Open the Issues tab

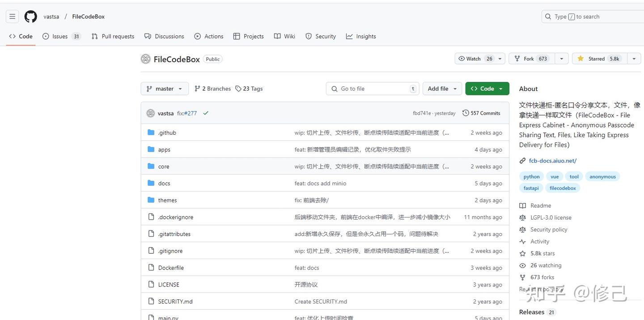[62, 36]
